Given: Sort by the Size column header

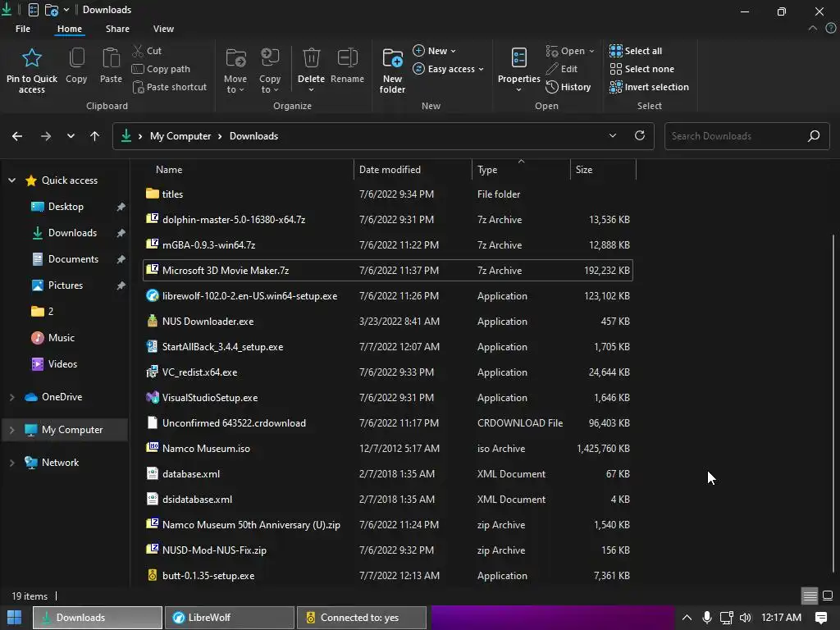Looking at the screenshot, I should coord(603,170).
